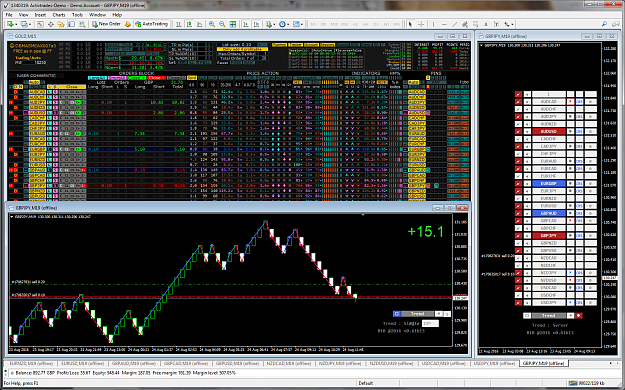Show the Market Watch window
The height and width of the screenshot is (390, 625).
pos(40,24)
